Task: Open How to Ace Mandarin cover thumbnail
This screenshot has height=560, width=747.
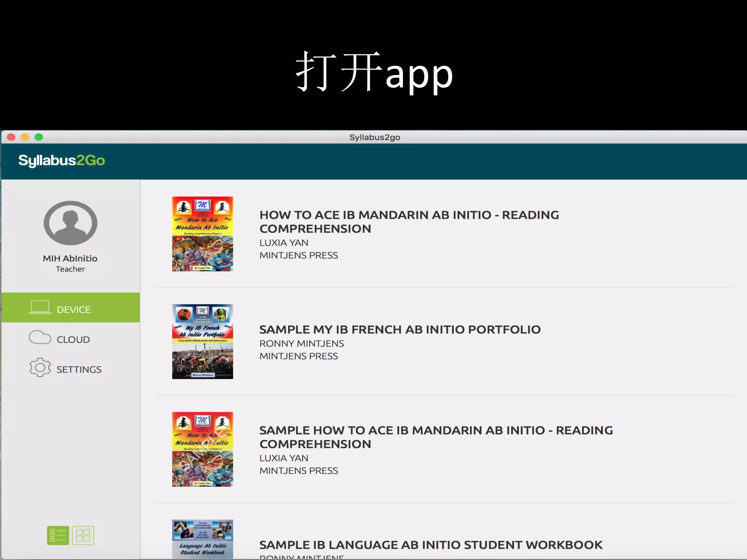Action: coord(202,234)
